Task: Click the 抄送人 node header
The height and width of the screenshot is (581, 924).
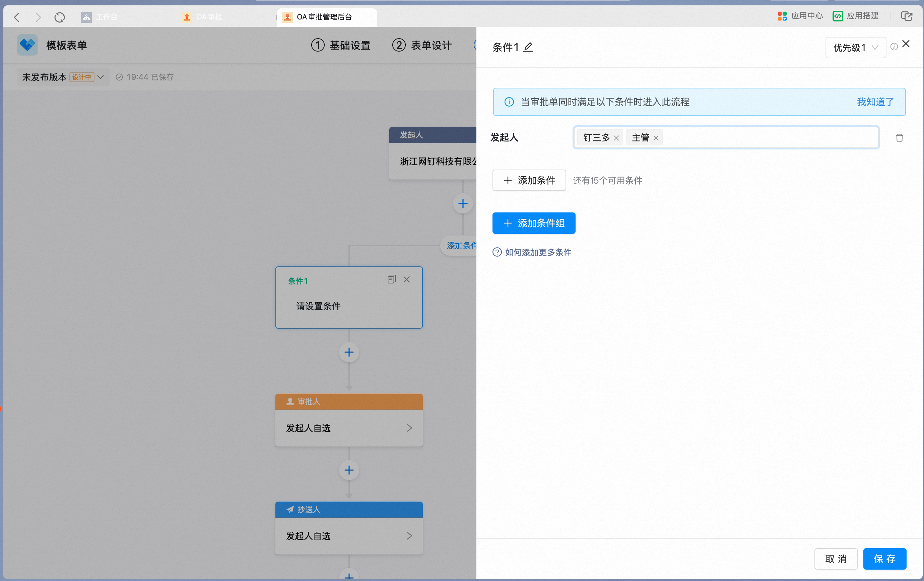Action: tap(349, 510)
